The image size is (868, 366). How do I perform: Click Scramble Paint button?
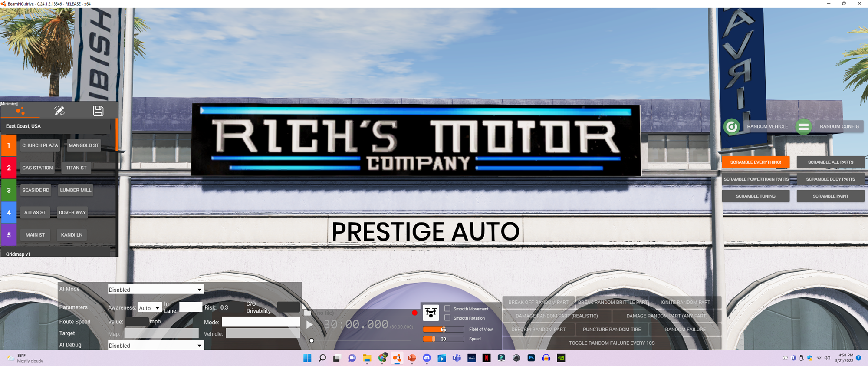[830, 196]
